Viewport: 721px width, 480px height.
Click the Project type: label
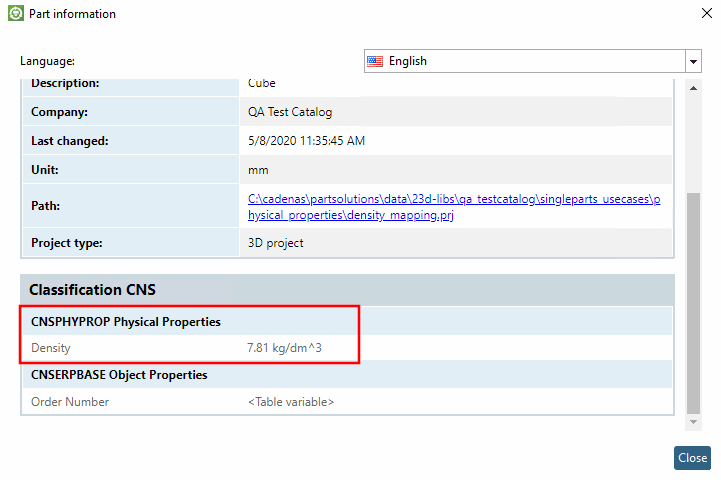pyautogui.click(x=67, y=243)
